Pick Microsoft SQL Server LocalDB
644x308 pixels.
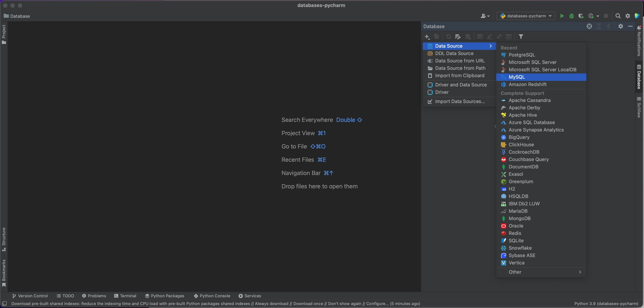541,69
